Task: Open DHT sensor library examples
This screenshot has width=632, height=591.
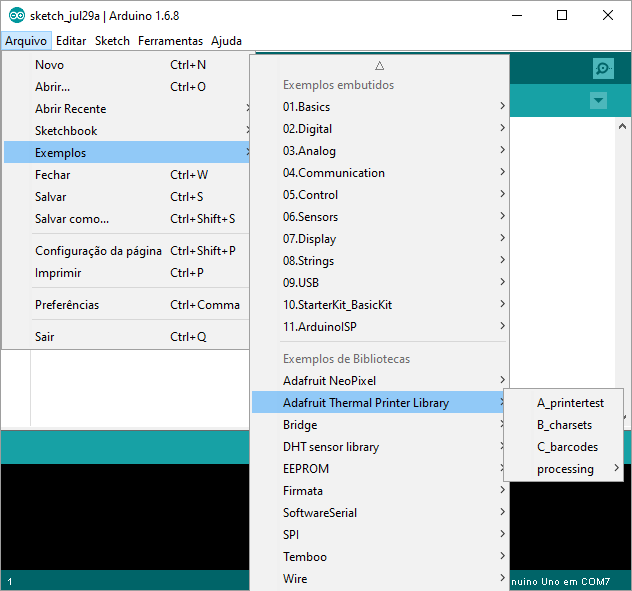Action: [x=380, y=447]
